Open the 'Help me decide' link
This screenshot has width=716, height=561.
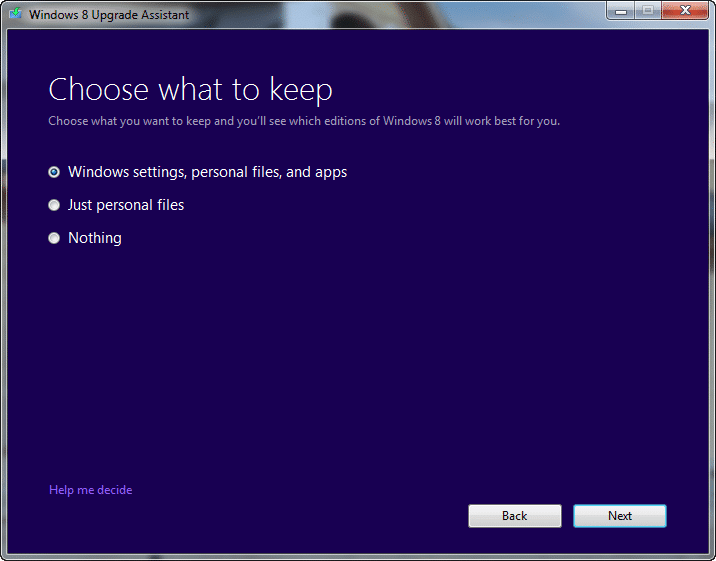(90, 490)
